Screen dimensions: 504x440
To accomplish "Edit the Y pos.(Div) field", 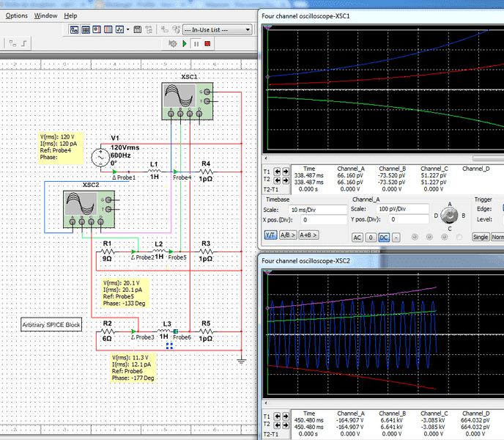I will coord(409,219).
